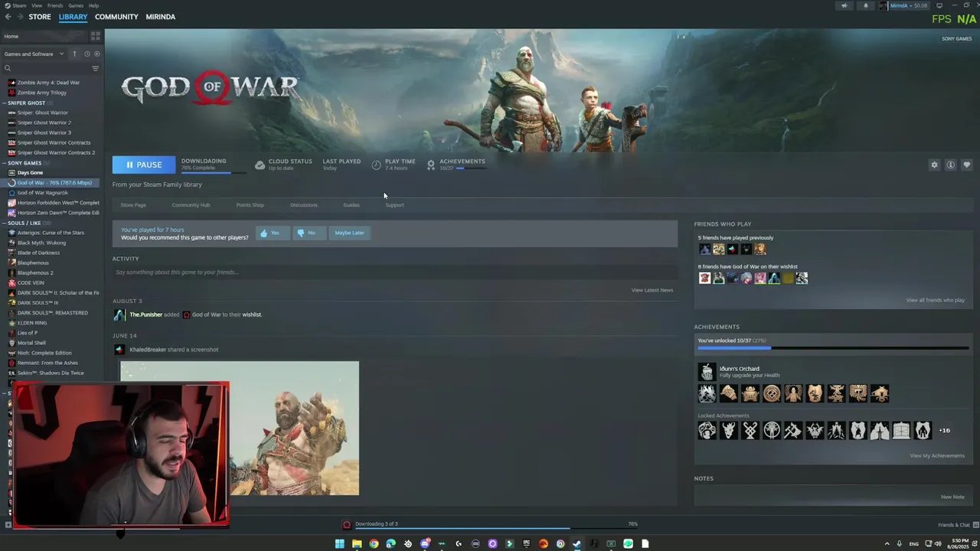This screenshot has height=551, width=980.
Task: Open the game info icon
Action: 950,165
